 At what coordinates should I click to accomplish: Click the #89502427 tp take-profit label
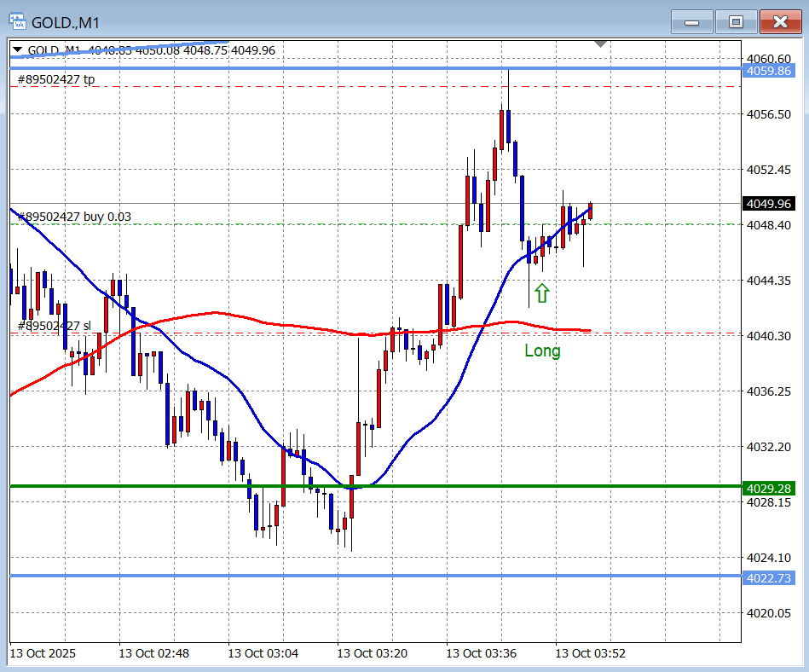click(56, 79)
